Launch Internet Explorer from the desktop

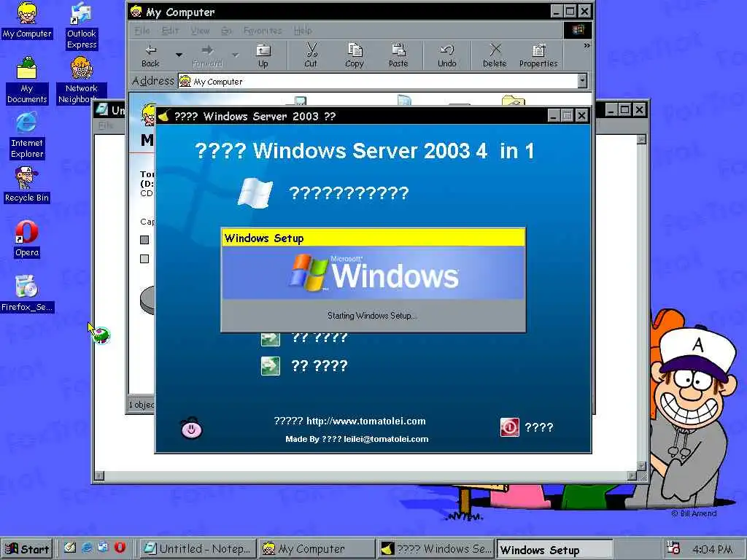click(27, 135)
